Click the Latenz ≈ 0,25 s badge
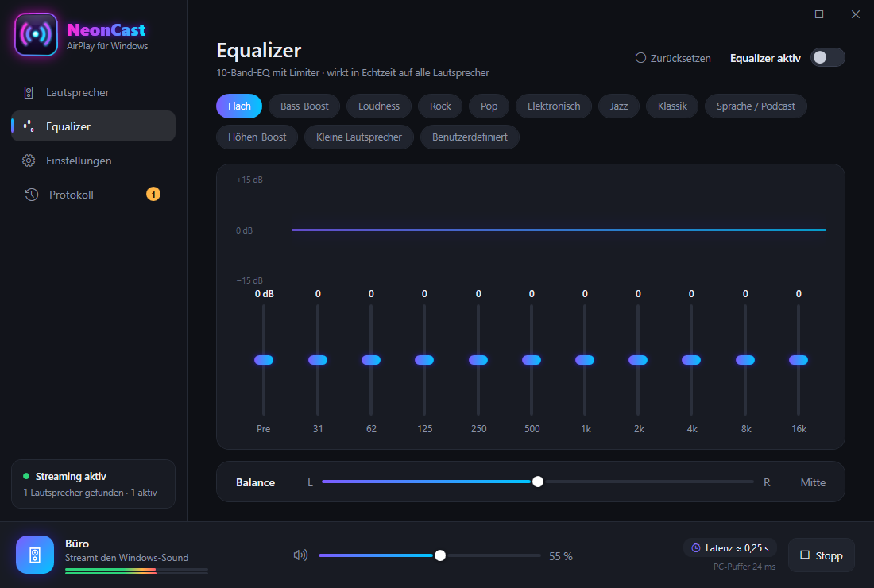Image resolution: width=874 pixels, height=588 pixels. point(729,547)
